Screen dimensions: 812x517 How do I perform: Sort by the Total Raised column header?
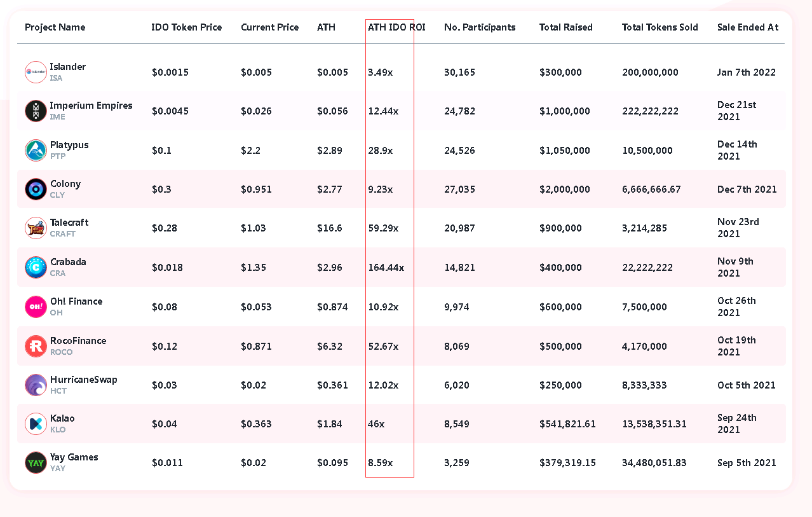(x=565, y=27)
